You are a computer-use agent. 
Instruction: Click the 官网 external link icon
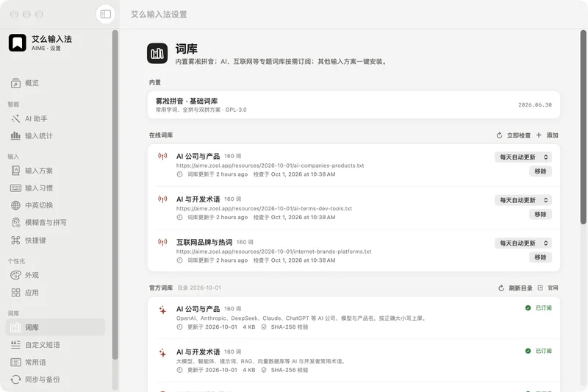pyautogui.click(x=540, y=288)
